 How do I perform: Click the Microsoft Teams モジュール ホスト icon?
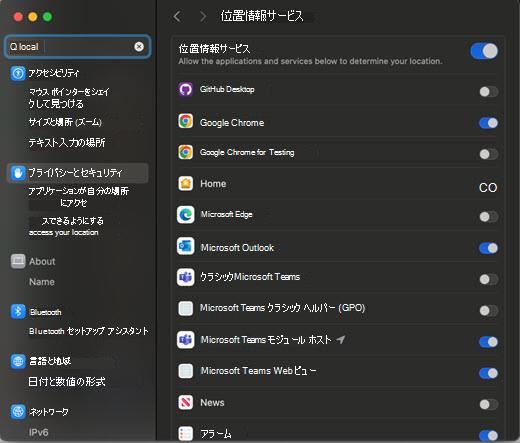[185, 340]
